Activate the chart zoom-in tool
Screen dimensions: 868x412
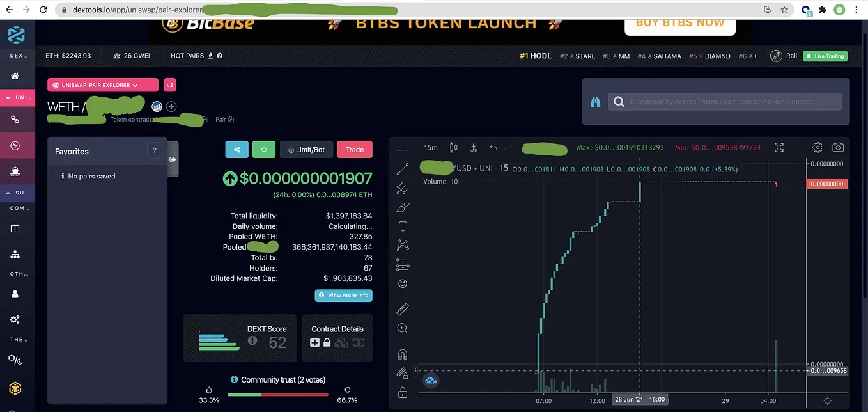[403, 328]
